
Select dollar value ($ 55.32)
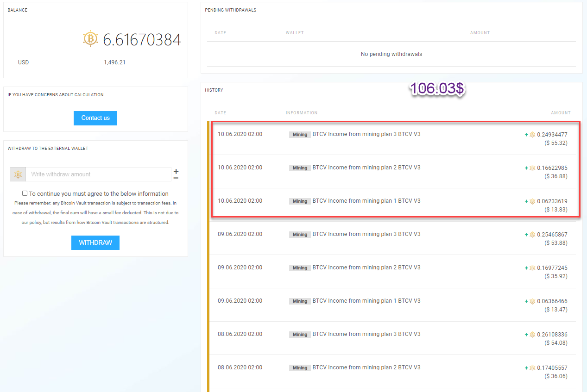(x=556, y=143)
